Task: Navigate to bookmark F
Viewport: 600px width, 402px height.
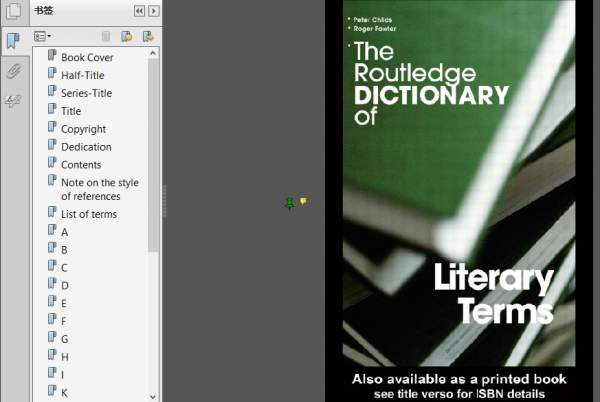Action: click(64, 321)
